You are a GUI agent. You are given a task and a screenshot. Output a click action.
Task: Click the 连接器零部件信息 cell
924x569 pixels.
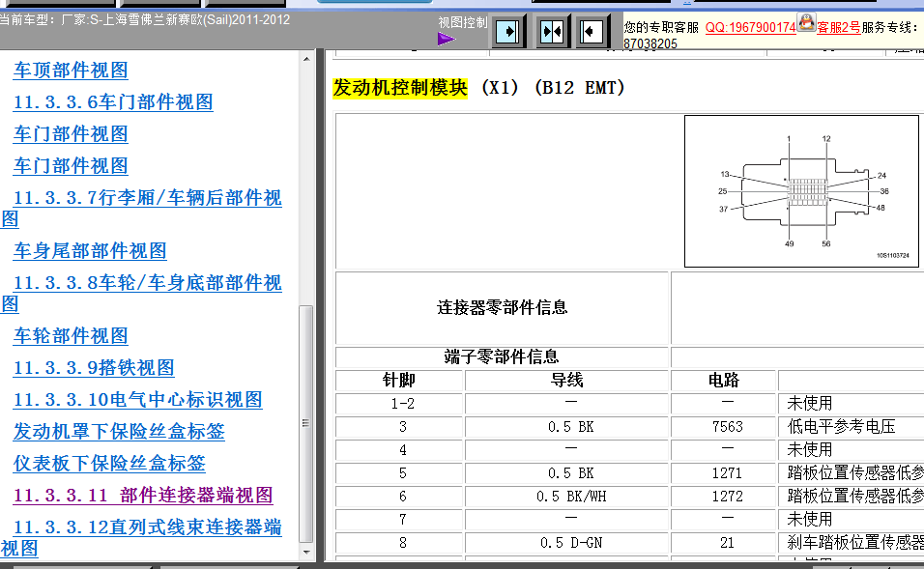pos(502,307)
